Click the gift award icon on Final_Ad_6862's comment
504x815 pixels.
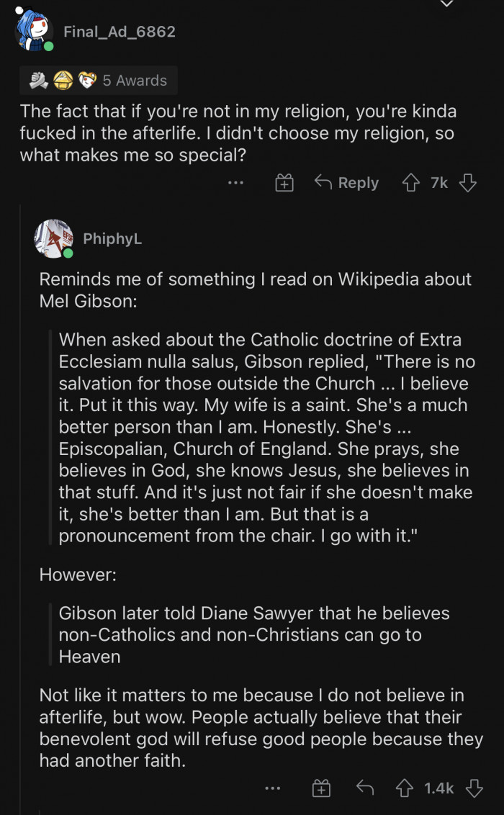pos(284,183)
